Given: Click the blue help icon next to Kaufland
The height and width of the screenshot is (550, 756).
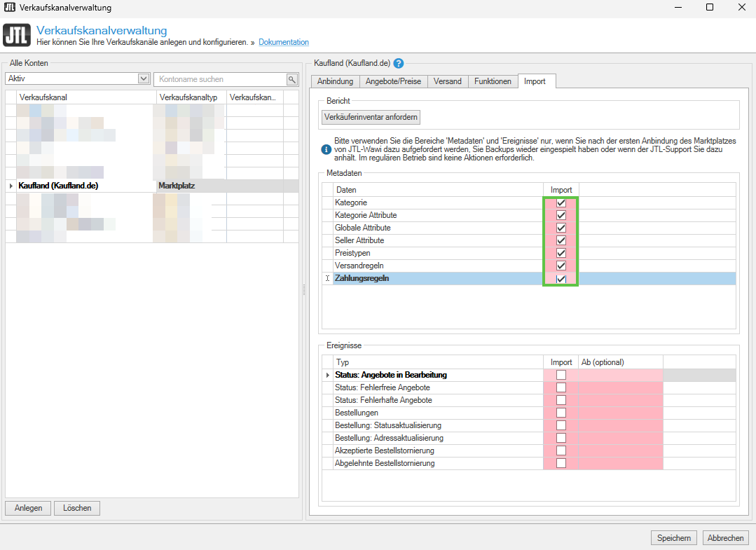Looking at the screenshot, I should pyautogui.click(x=399, y=63).
